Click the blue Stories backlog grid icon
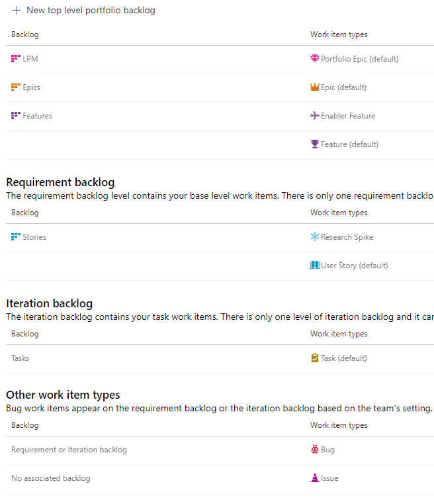This screenshot has height=504, width=434. [x=16, y=236]
